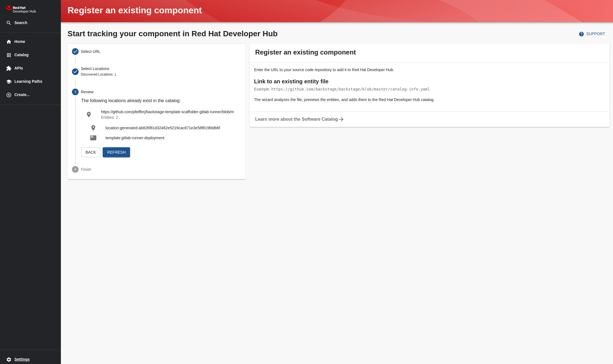Screen dimensions: 613x364
Task: Click the Catalog grid icon
Action: coord(9,55)
